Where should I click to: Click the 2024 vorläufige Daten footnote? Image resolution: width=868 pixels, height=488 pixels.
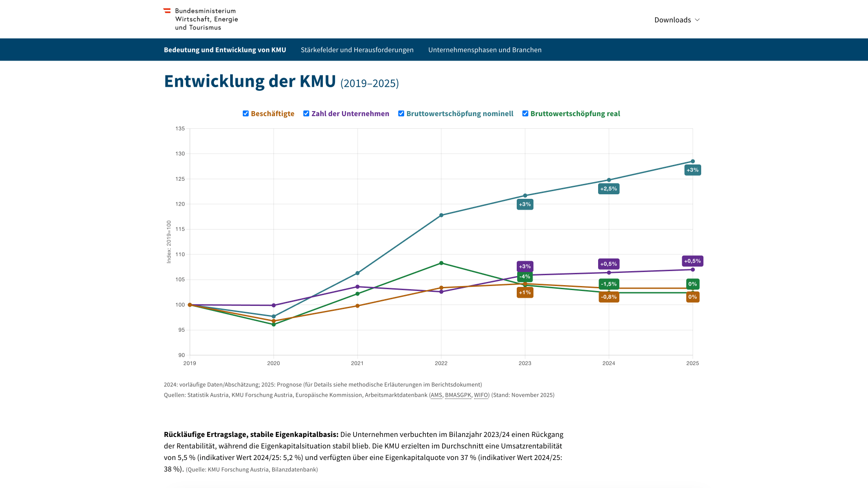(323, 385)
